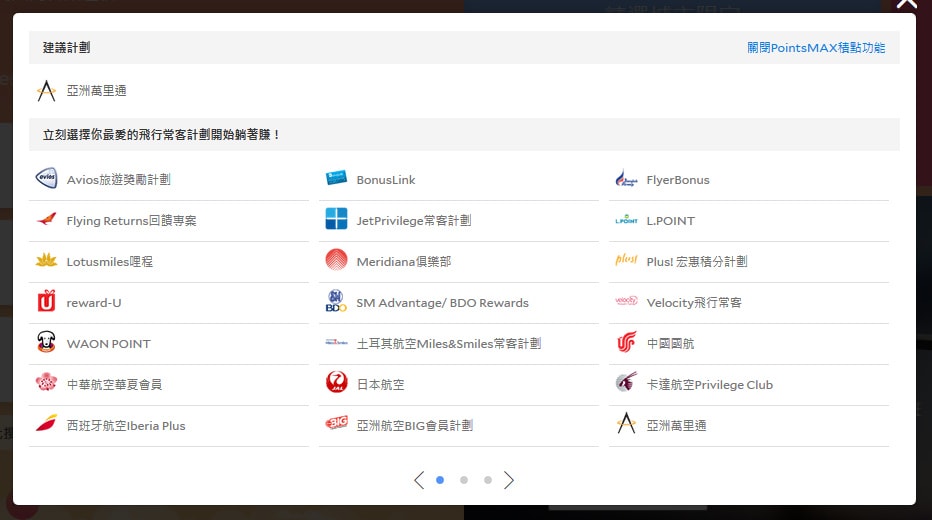Pick Meridiana俱樂部 label
Screen dimensions: 932x520
coord(404,261)
